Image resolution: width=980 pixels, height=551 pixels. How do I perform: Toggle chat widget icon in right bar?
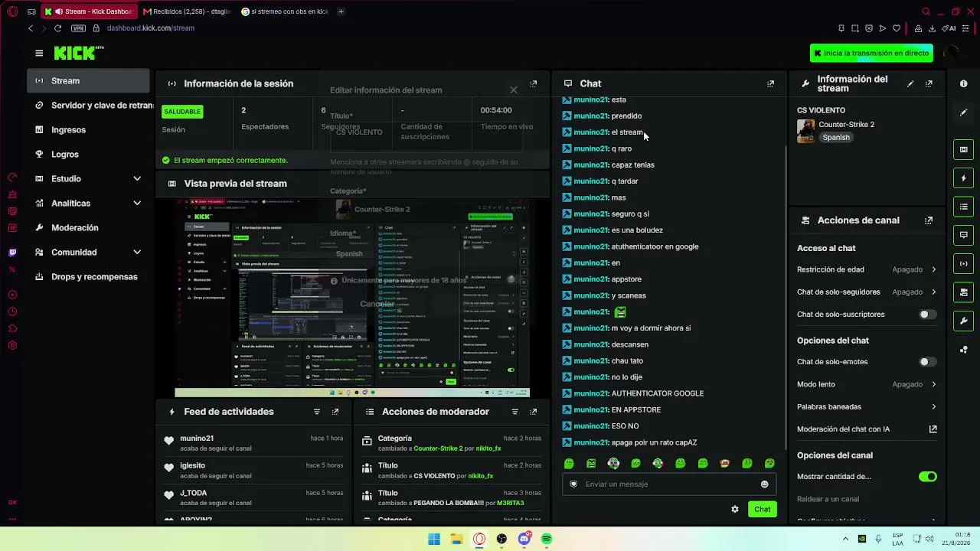click(964, 235)
